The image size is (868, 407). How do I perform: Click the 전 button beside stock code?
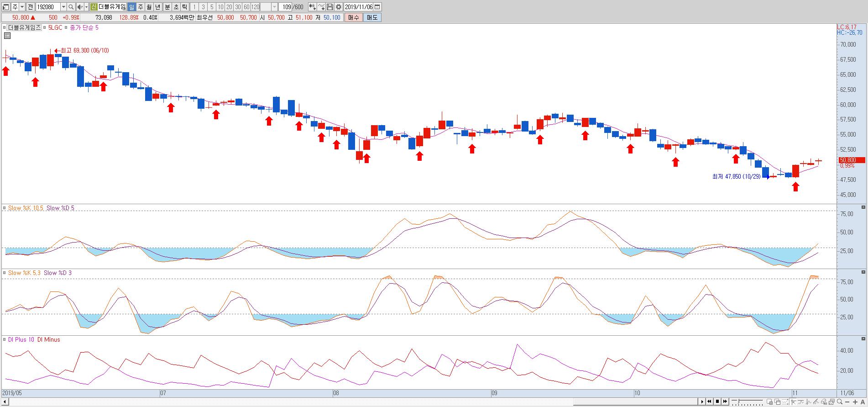click(30, 7)
